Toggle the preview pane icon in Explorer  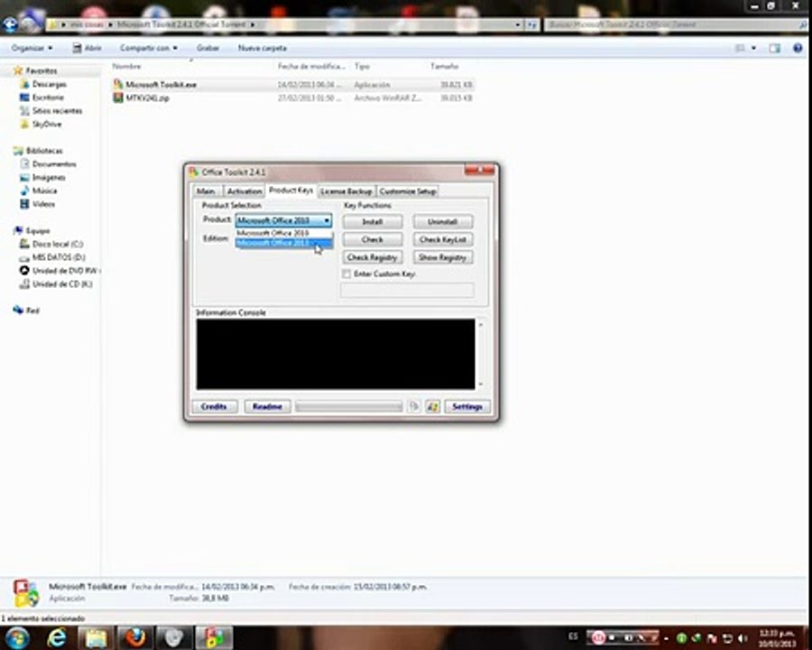(x=774, y=48)
